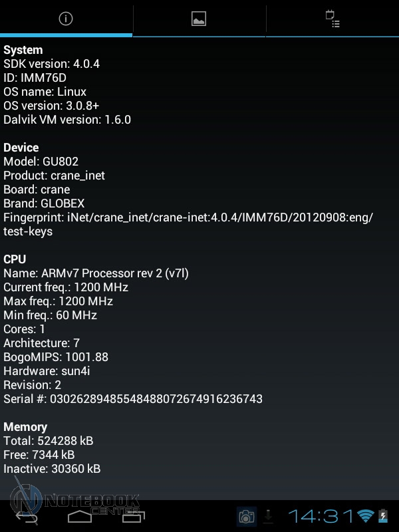399x532 pixels.
Task: Tap the Android back navigation arrow
Action: [x=27, y=516]
